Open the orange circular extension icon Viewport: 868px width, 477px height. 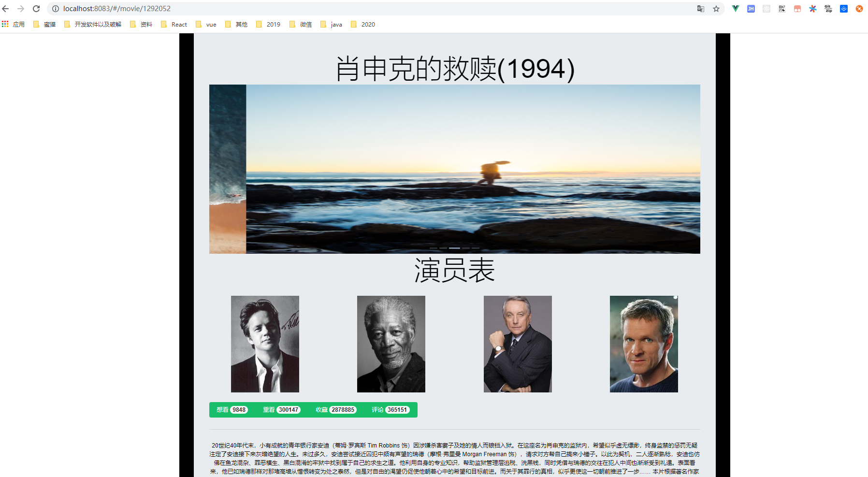[859, 9]
